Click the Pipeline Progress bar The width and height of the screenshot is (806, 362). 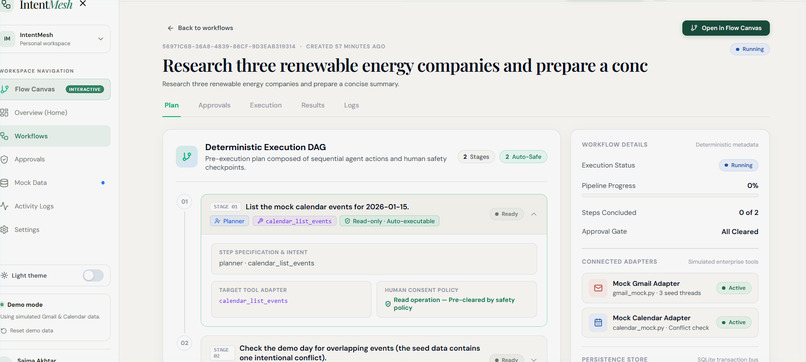point(670,195)
